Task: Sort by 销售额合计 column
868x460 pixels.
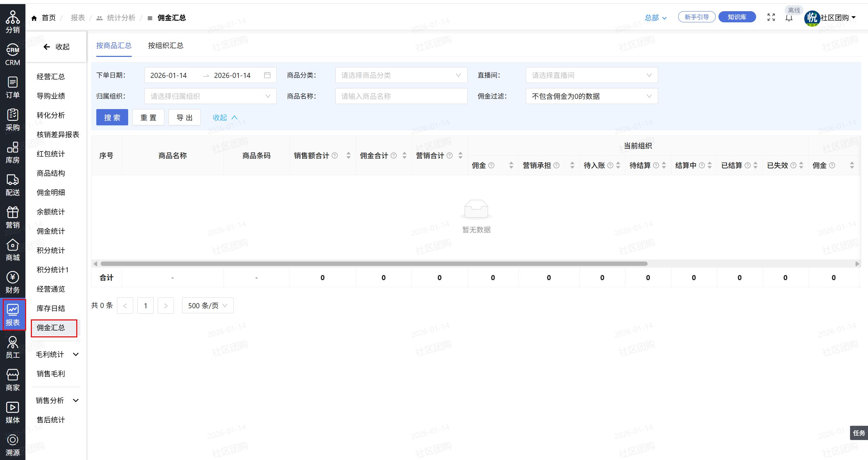Action: [x=348, y=155]
